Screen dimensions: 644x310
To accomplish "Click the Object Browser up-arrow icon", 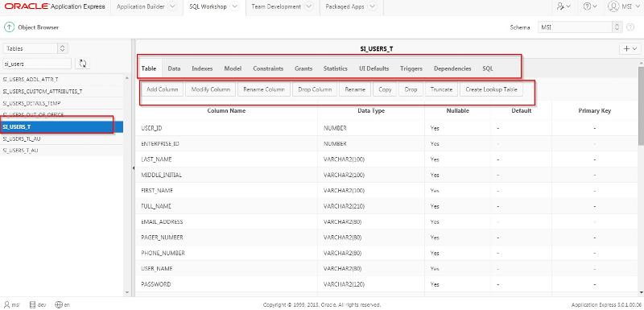I will (x=9, y=27).
